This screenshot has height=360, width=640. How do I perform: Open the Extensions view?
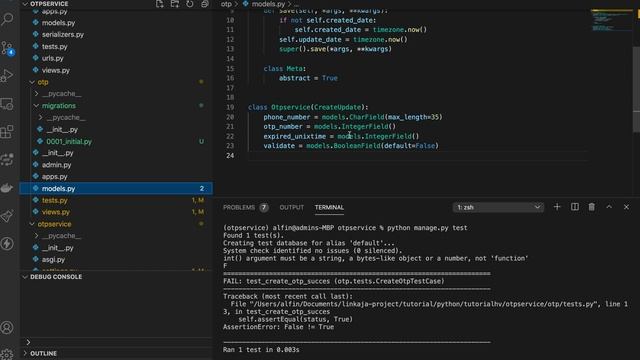coord(7,132)
